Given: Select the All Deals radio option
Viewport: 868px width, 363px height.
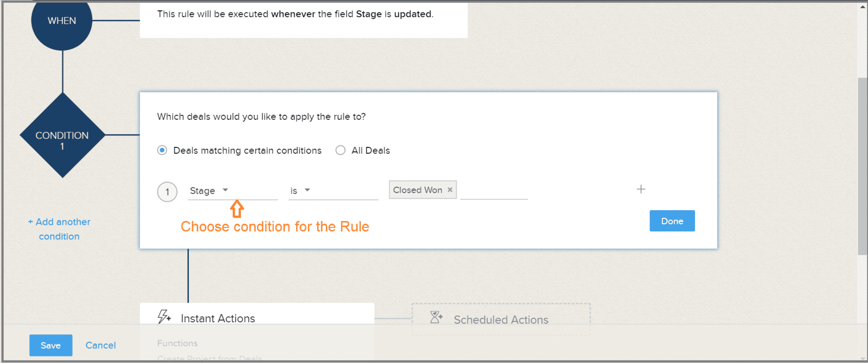Looking at the screenshot, I should click(x=340, y=150).
